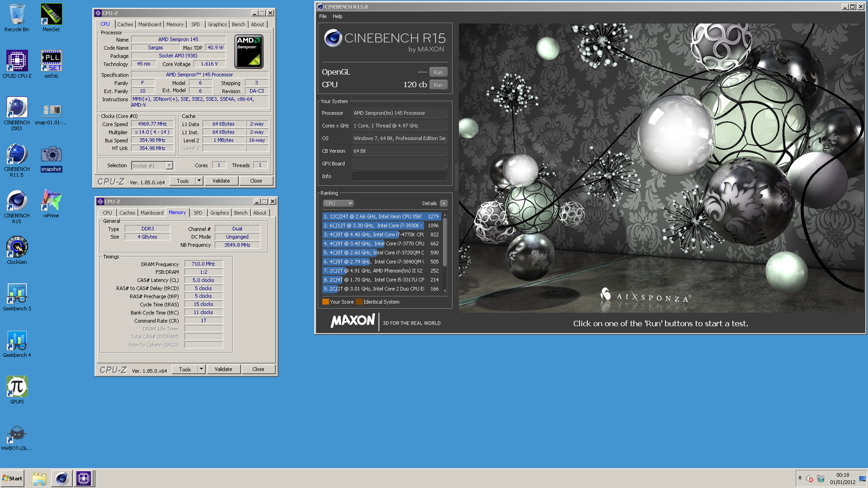The height and width of the screenshot is (488, 868).
Task: Click the Info text field in Cinebench
Action: click(x=400, y=176)
